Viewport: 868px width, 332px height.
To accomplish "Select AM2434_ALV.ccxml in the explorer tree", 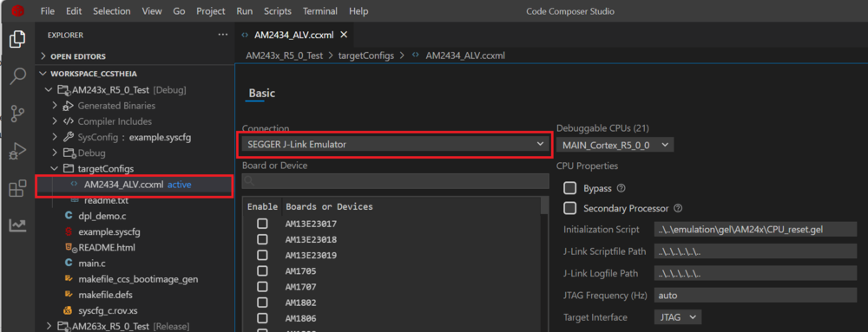I will tap(134, 185).
